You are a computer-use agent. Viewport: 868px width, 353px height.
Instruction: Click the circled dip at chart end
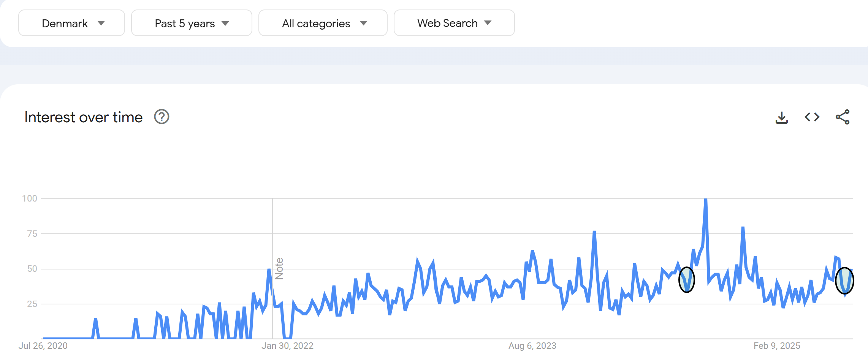click(844, 281)
